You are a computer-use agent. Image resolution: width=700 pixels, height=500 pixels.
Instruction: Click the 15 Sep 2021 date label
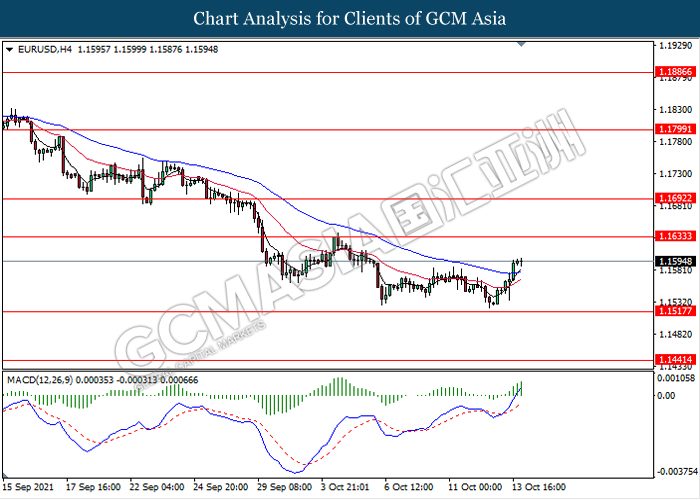28,487
